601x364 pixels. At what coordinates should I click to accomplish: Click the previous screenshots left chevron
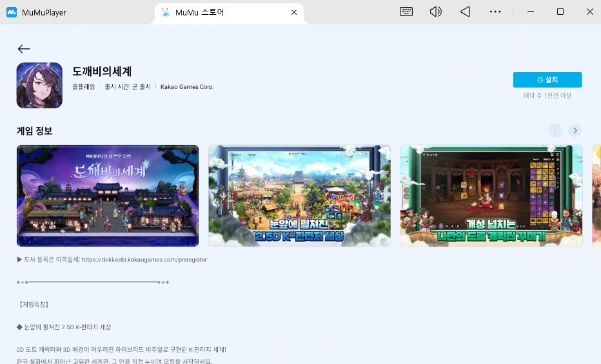click(x=555, y=131)
